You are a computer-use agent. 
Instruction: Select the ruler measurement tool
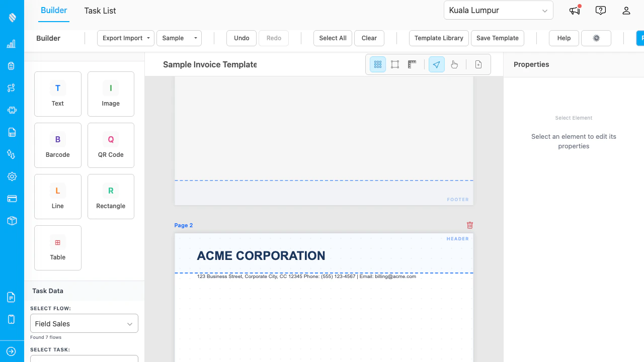(412, 64)
